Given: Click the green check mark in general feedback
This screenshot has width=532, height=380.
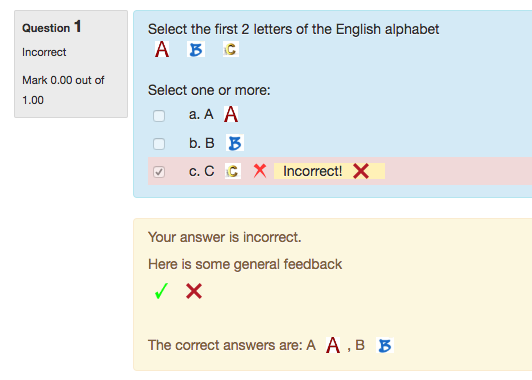Looking at the screenshot, I should pyautogui.click(x=161, y=291).
